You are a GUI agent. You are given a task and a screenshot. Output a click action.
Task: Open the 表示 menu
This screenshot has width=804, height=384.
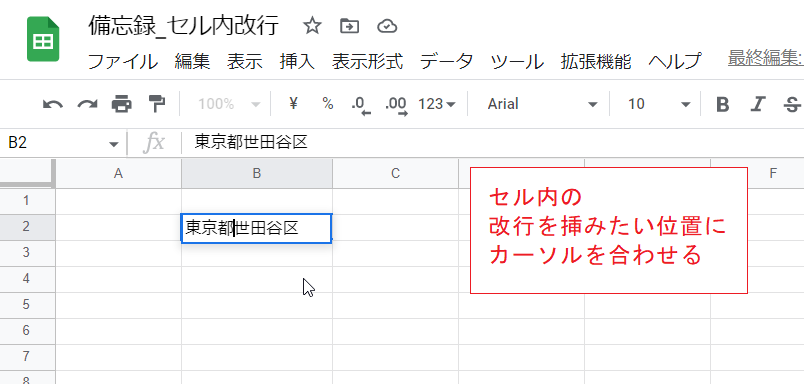coord(245,62)
